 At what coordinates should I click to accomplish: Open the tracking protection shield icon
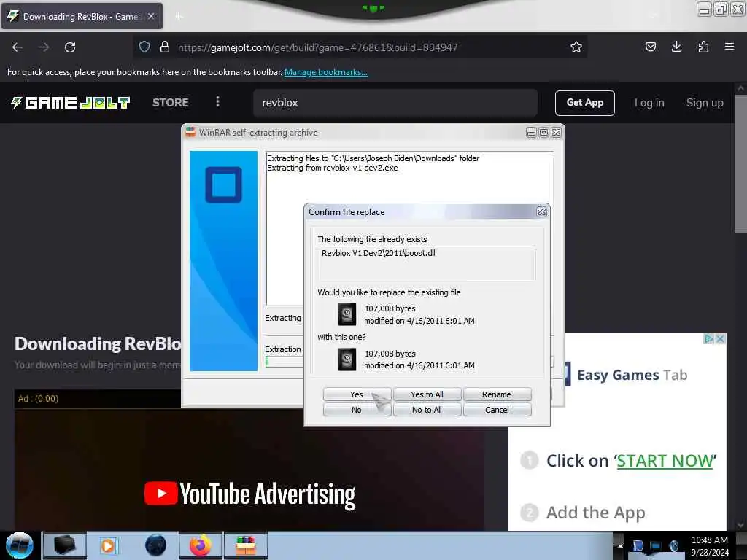pyautogui.click(x=144, y=47)
